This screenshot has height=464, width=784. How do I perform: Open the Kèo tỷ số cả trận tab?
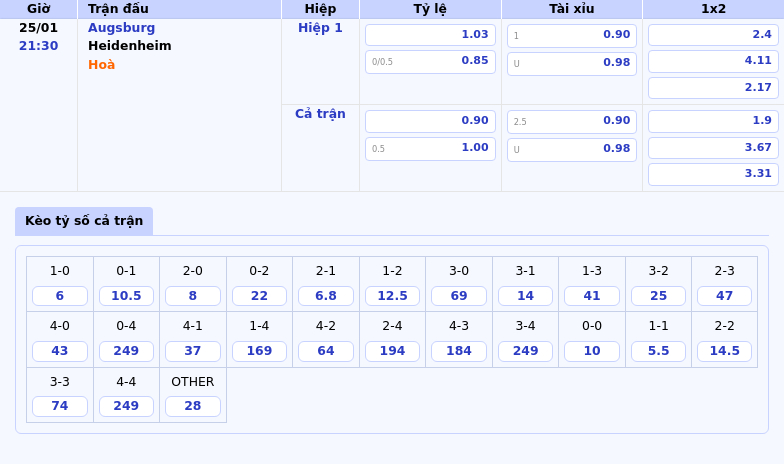tap(84, 221)
